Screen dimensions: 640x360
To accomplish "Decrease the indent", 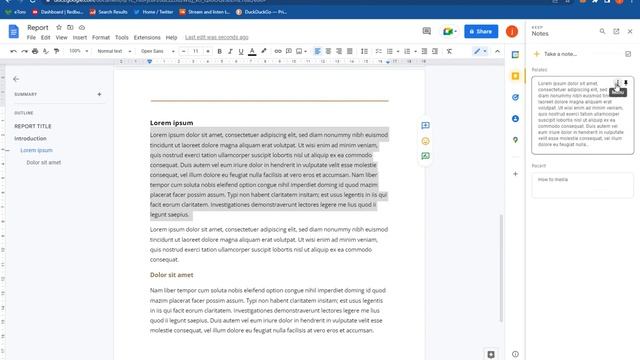I will [424, 51].
